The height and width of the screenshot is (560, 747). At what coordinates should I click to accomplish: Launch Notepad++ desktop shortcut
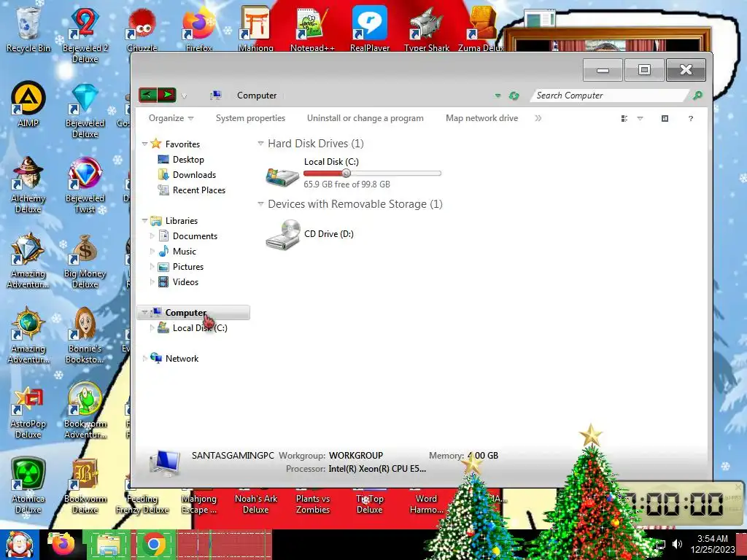point(312,28)
